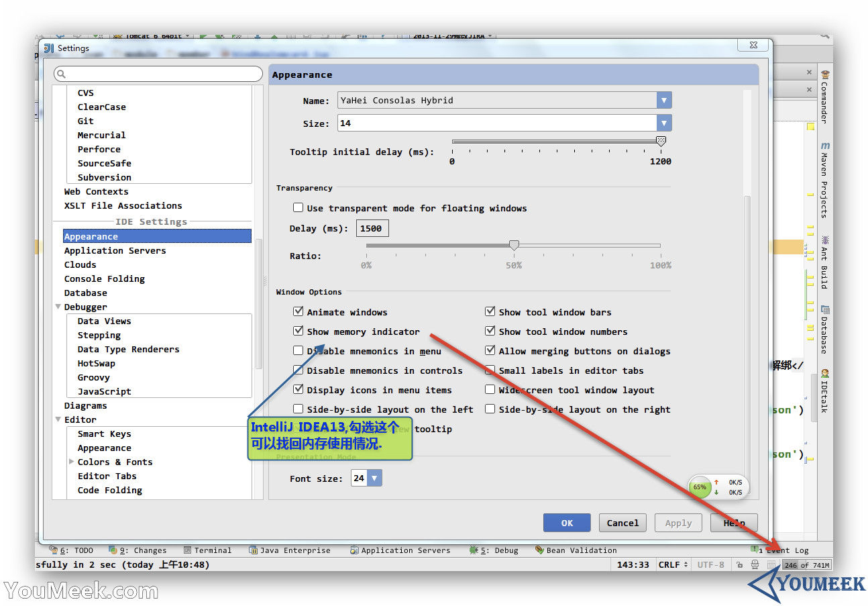Viewport: 868px width, 606px height.
Task: Open the Terminal tool window
Action: click(207, 550)
